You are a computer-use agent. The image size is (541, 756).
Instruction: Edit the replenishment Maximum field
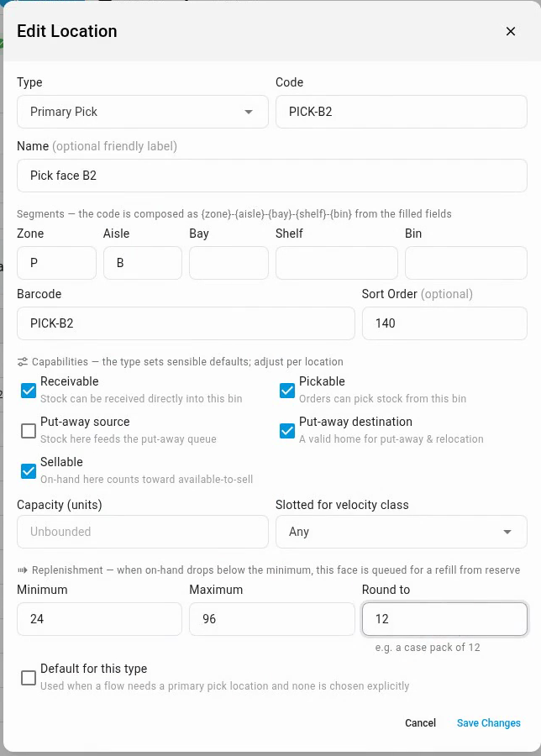(272, 619)
